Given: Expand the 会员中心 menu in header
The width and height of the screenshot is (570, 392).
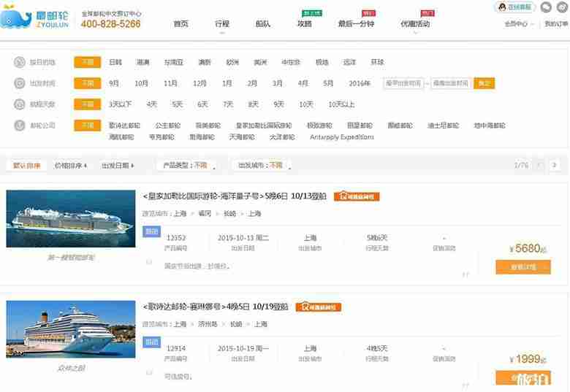Looking at the screenshot, I should pyautogui.click(x=519, y=24).
